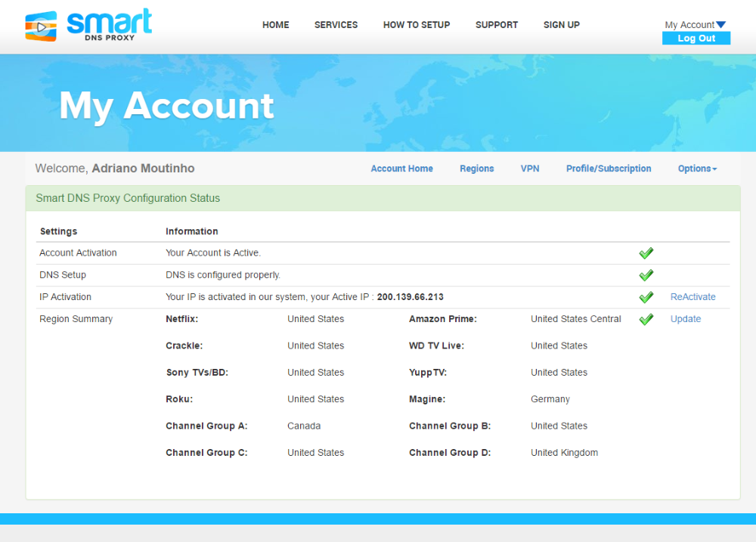Click the YuppTV region label
Screen dimensions: 756x542
point(428,372)
